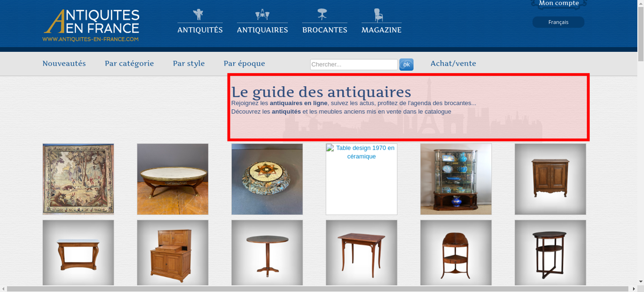
Task: Open the Achat/vente link
Action: point(453,63)
